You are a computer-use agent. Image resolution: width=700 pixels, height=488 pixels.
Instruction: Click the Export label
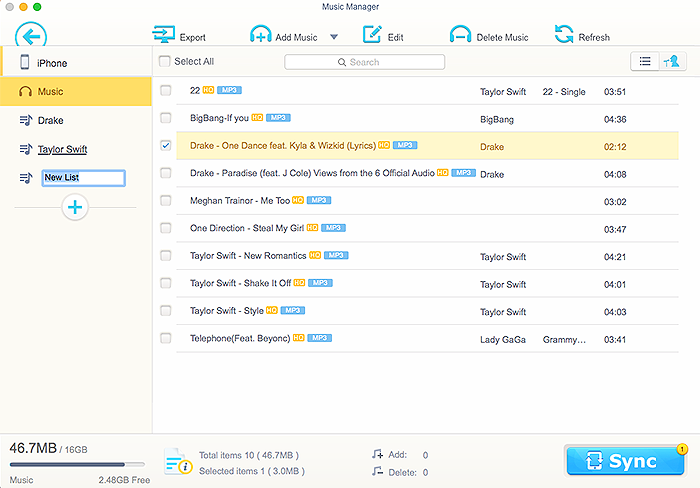(x=192, y=38)
